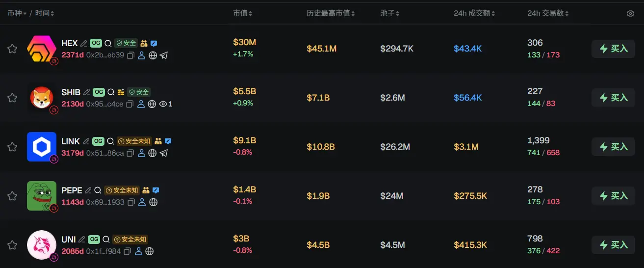Click the blue note icon in LINK row
The image size is (644, 268).
pos(168,141)
